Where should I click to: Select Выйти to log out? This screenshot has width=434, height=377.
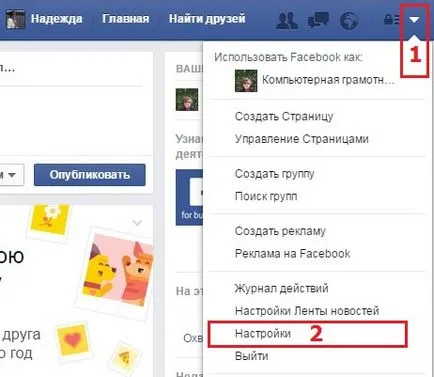(251, 356)
